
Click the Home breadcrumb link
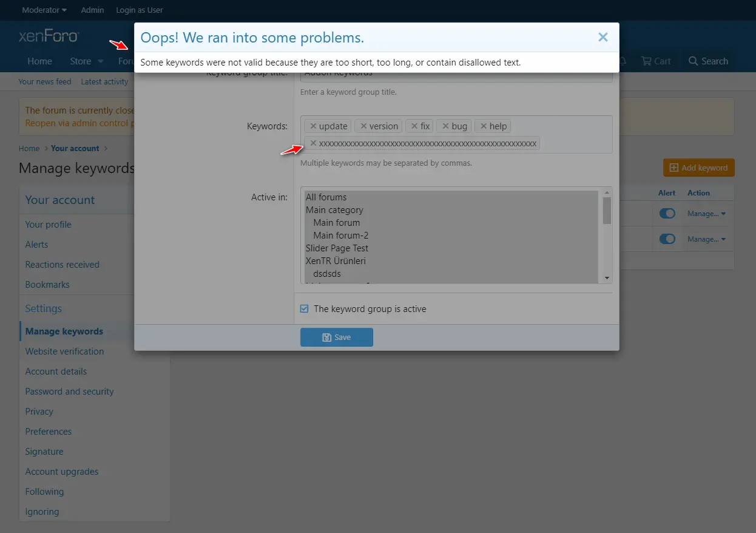click(x=29, y=148)
